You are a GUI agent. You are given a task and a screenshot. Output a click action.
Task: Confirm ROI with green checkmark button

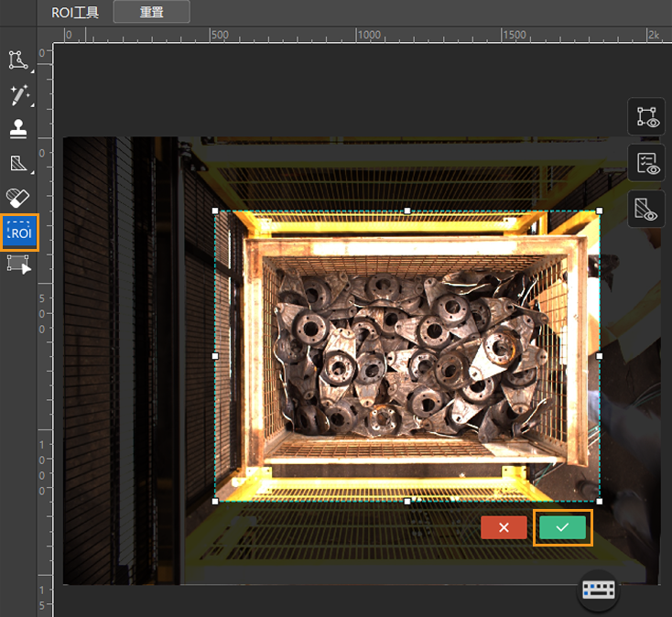click(x=562, y=527)
